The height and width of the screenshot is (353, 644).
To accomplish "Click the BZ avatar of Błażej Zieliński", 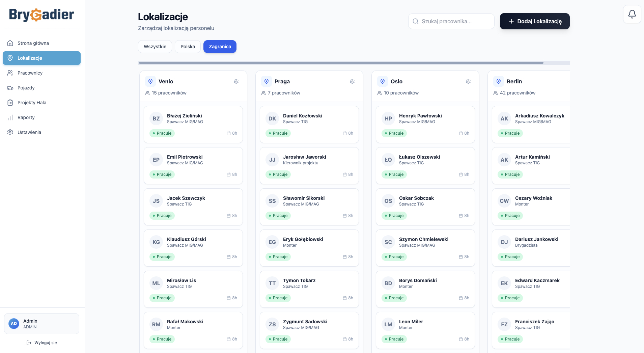I will tap(156, 118).
